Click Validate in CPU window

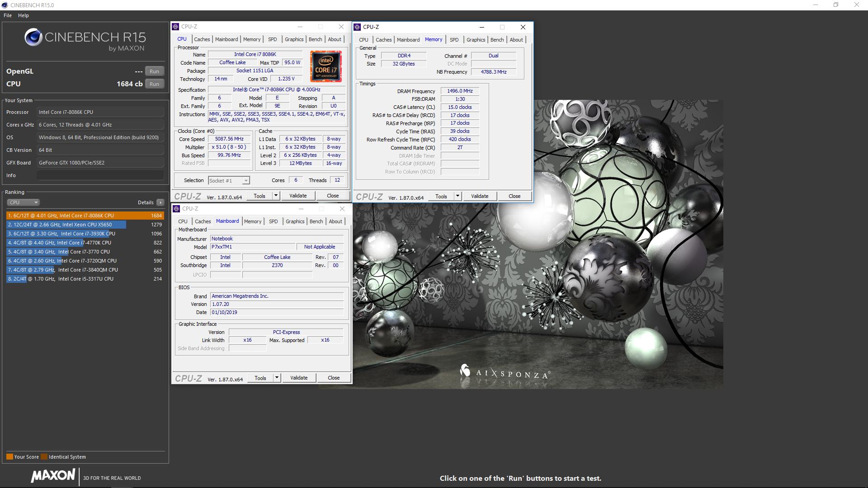pyautogui.click(x=298, y=196)
